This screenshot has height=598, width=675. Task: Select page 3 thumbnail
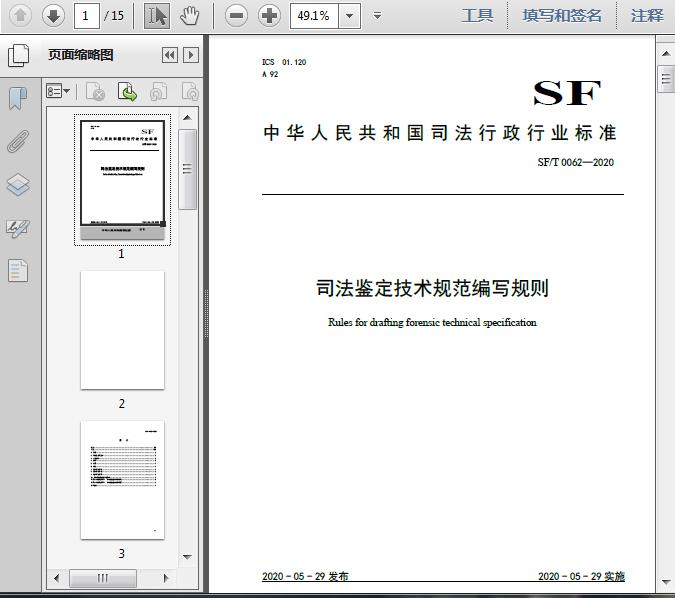(x=122, y=480)
